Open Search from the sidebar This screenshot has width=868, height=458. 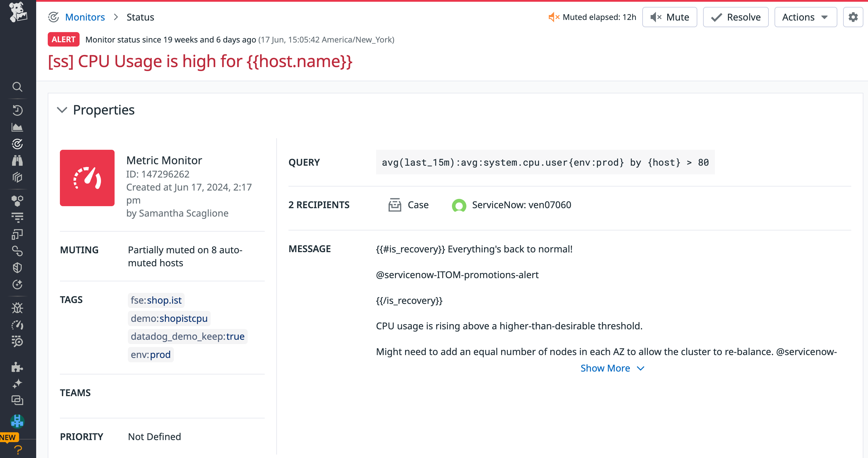click(x=18, y=87)
